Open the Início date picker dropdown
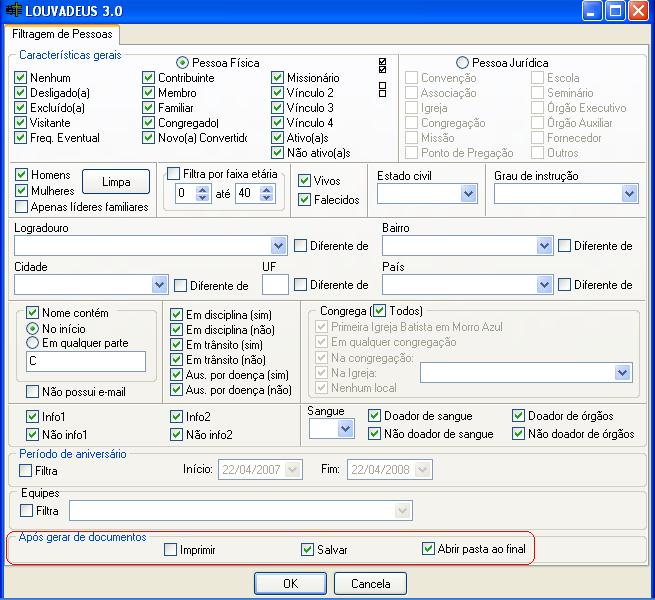The image size is (655, 600). (x=293, y=470)
